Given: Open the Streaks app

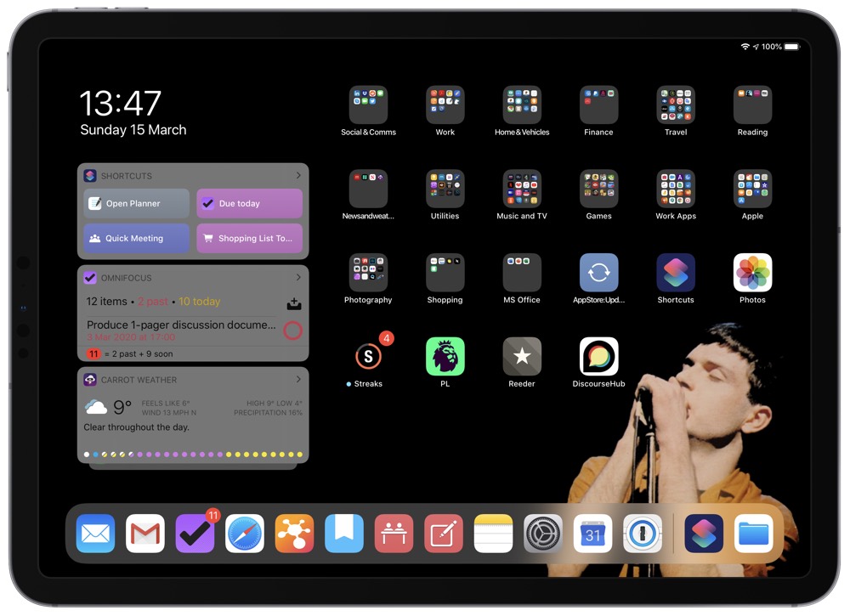Looking at the screenshot, I should click(368, 357).
